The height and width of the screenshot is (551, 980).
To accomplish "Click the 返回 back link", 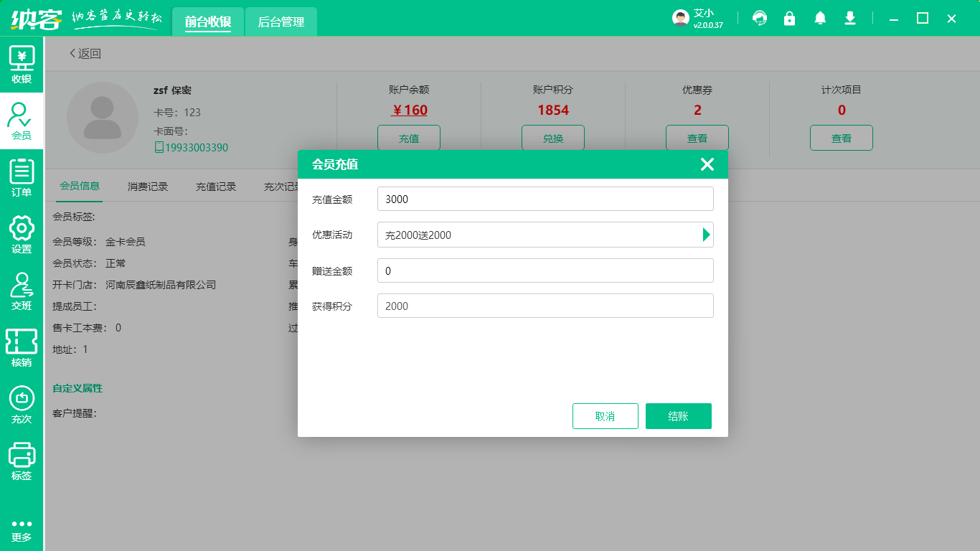I will point(85,53).
